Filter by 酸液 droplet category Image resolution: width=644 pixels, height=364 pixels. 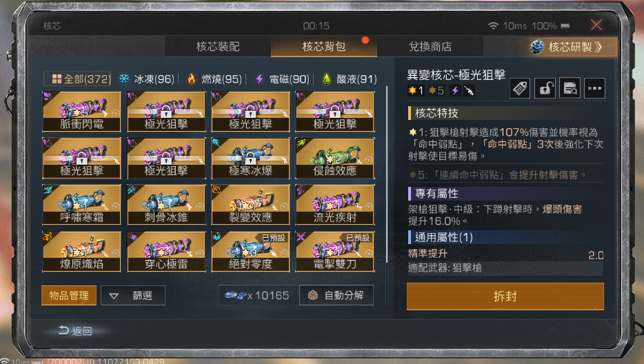350,79
